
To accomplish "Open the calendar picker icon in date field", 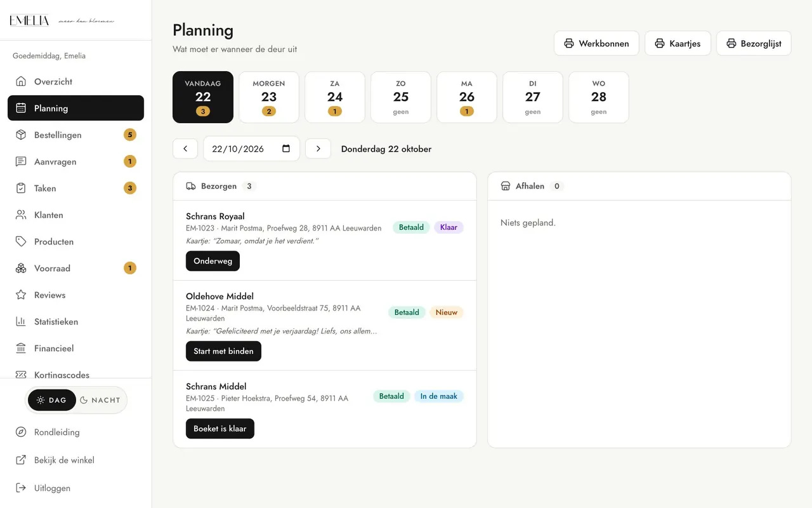I will (286, 149).
